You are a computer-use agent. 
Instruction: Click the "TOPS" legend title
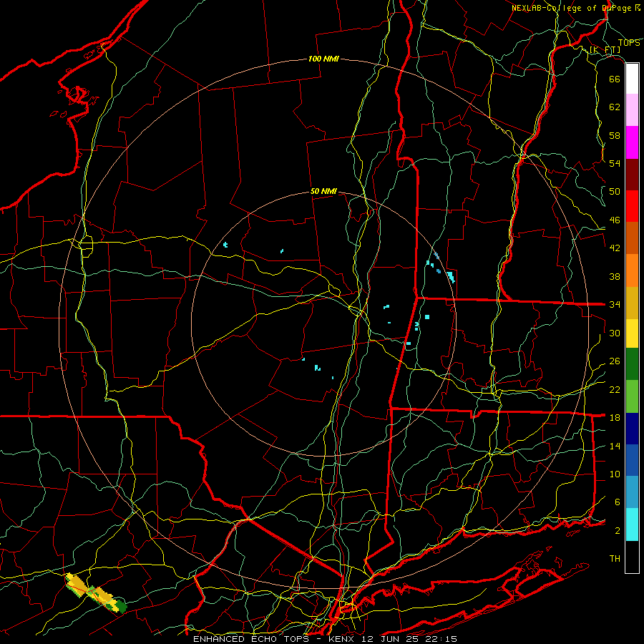tap(629, 43)
